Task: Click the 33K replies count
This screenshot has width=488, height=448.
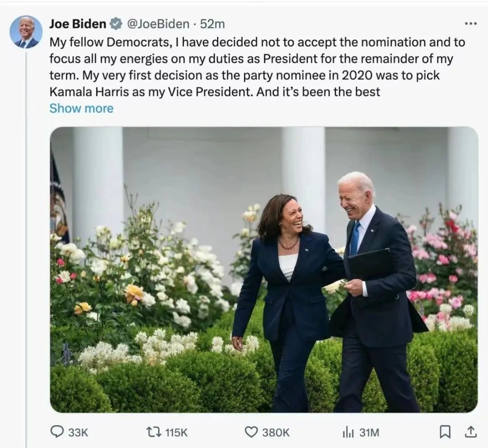Action: pyautogui.click(x=78, y=432)
